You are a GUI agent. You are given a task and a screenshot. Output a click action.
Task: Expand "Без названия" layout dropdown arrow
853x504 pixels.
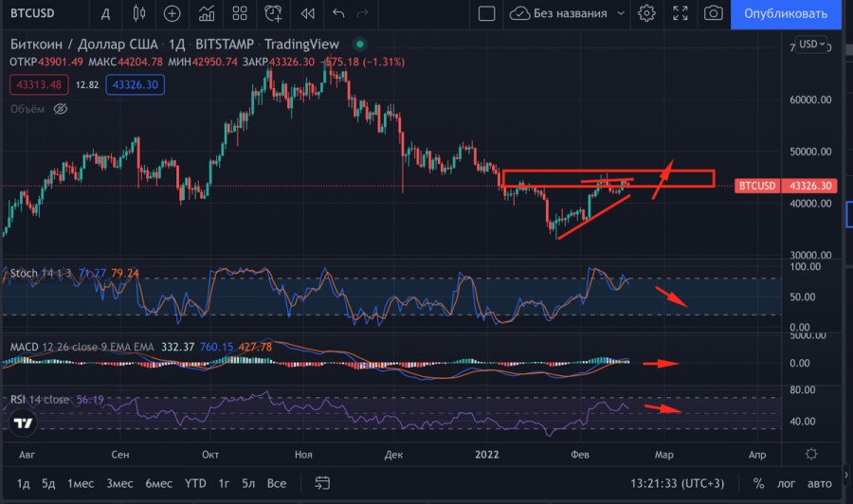pos(621,13)
